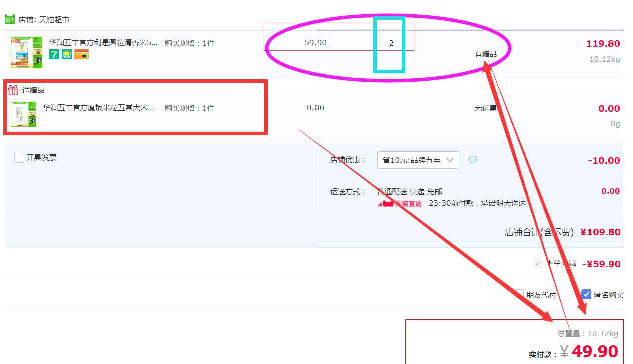
Task: Click the -¥59.90 order reduction amount
Action: (601, 264)
